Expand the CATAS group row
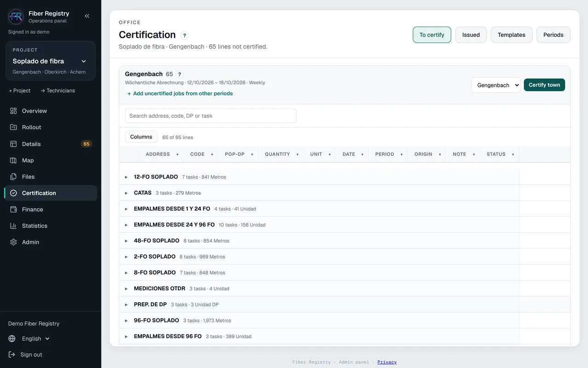This screenshot has width=588, height=368. point(126,193)
